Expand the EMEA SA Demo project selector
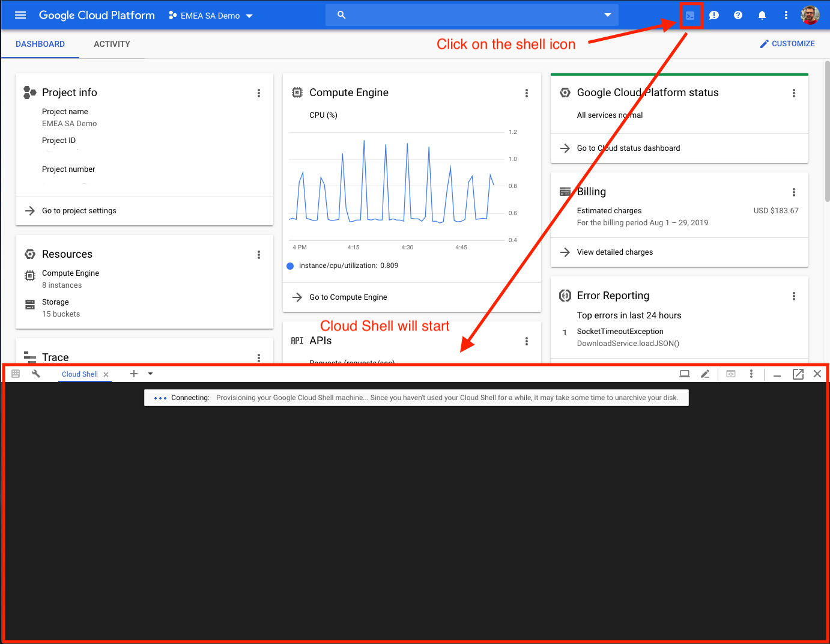Image resolution: width=830 pixels, height=644 pixels. click(210, 16)
